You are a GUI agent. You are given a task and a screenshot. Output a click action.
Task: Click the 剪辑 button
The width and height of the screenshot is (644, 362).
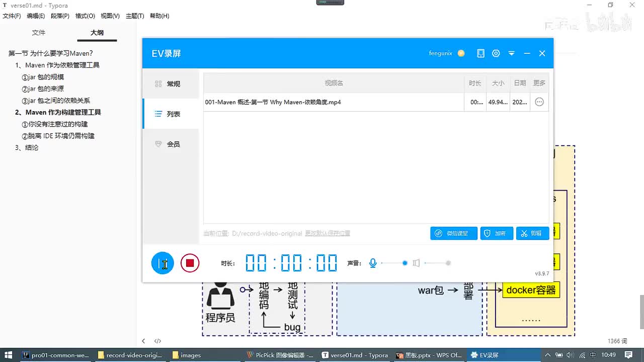click(533, 233)
